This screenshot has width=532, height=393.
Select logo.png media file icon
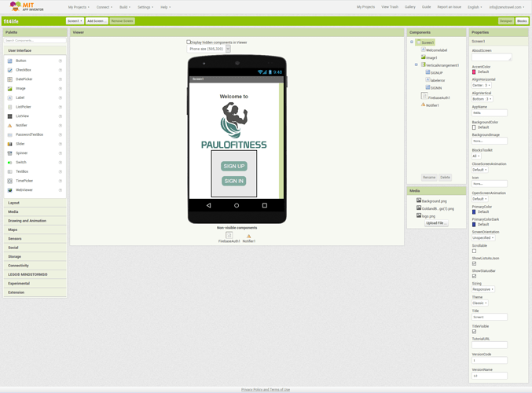[419, 215]
